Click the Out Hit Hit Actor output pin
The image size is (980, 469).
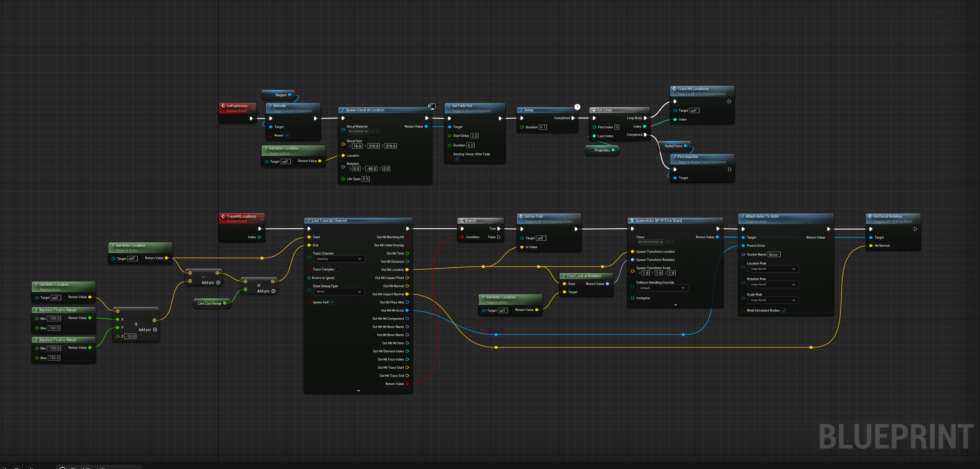pos(407,311)
